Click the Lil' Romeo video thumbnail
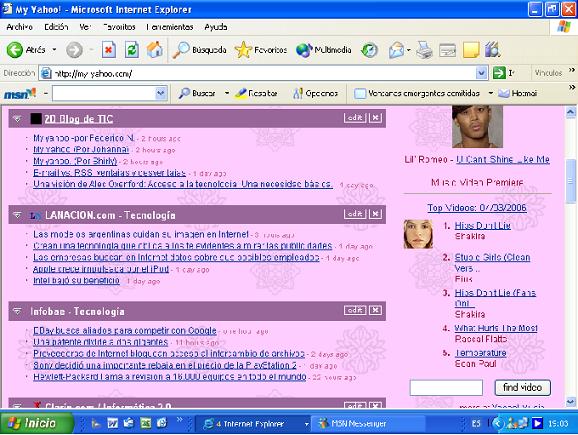The width and height of the screenshot is (578, 435). 477,126
